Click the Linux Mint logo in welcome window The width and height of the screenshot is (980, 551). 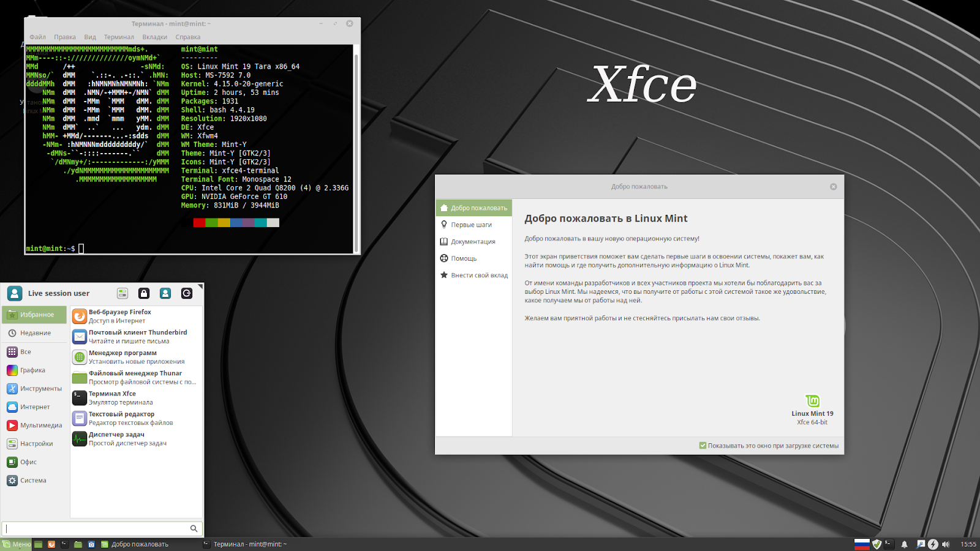coord(812,400)
